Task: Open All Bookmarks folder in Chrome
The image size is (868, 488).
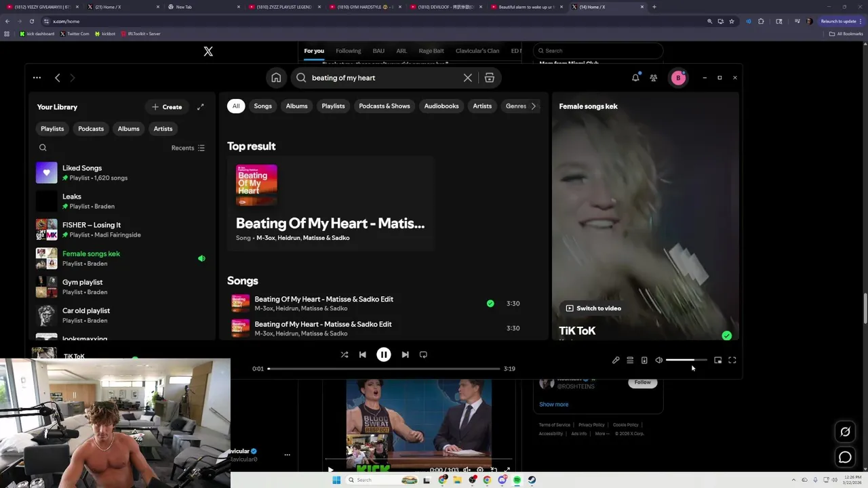Action: pyautogui.click(x=846, y=33)
